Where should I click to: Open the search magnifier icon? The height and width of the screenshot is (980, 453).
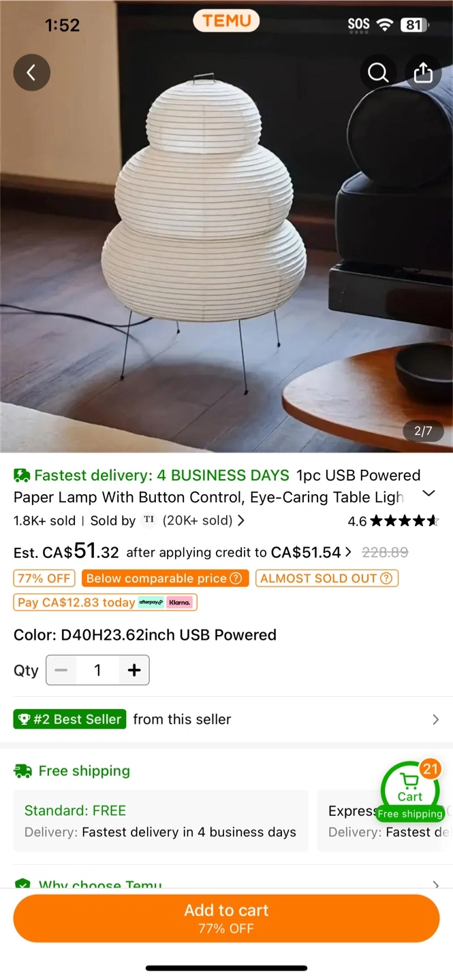click(x=378, y=72)
